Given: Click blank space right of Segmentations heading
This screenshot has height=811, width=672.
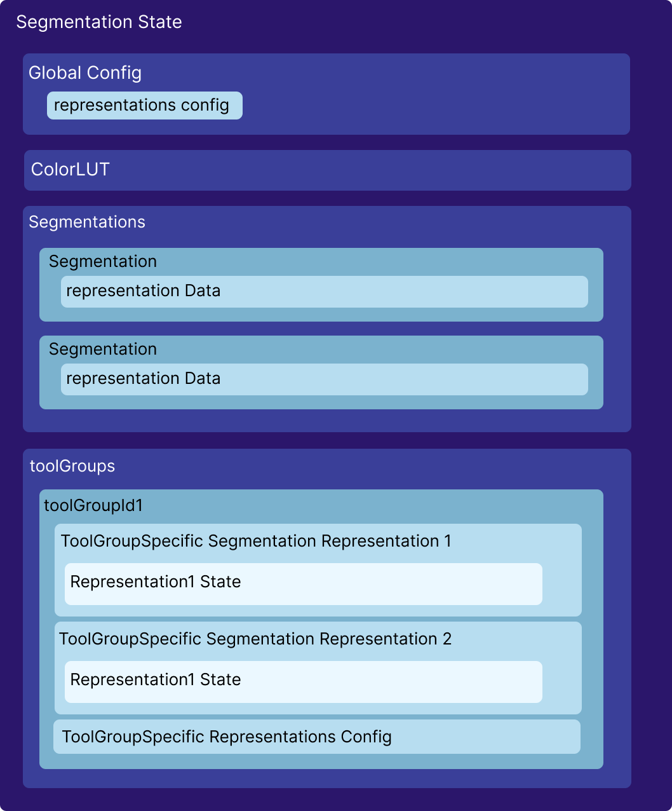Looking at the screenshot, I should pos(381,222).
